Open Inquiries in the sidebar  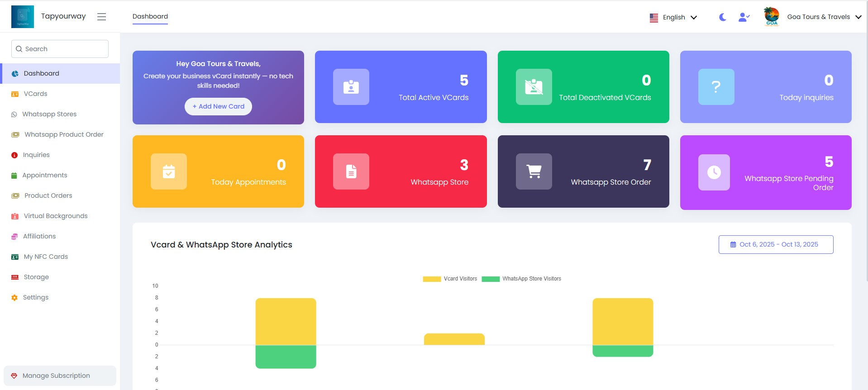(60, 155)
